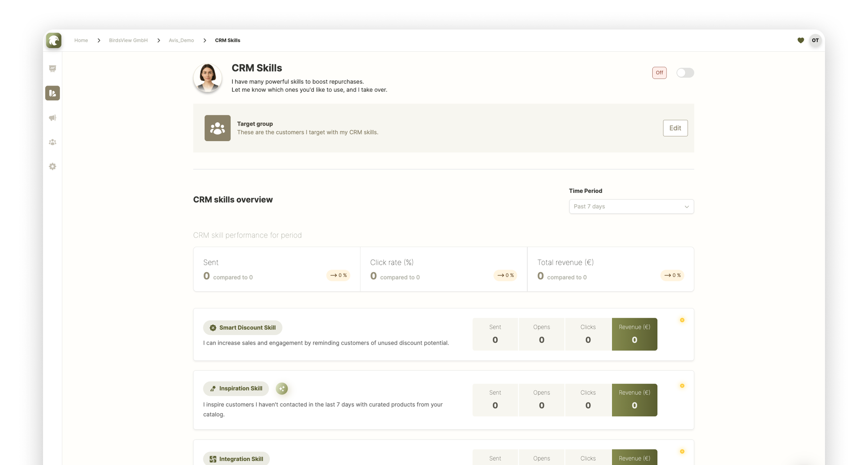Viewport: 868px width, 465px height.
Task: Go to Home breadcrumb
Action: click(81, 40)
